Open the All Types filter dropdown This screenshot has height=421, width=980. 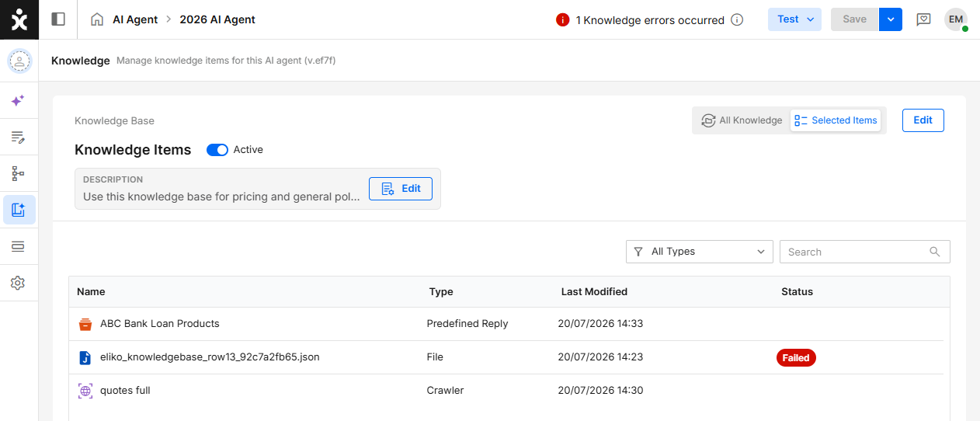700,252
